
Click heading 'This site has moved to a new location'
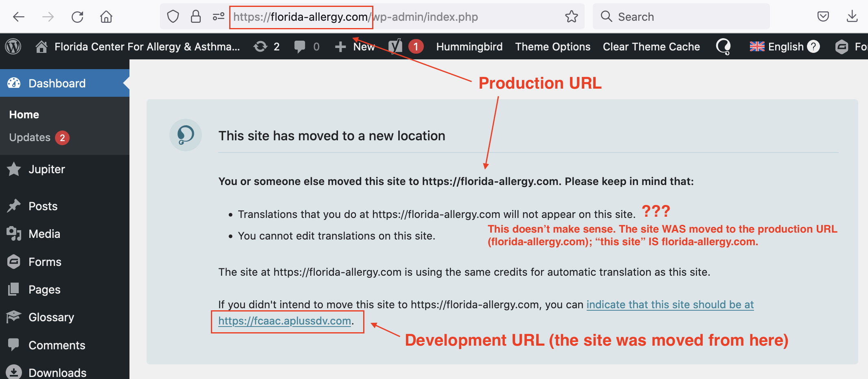pos(332,136)
